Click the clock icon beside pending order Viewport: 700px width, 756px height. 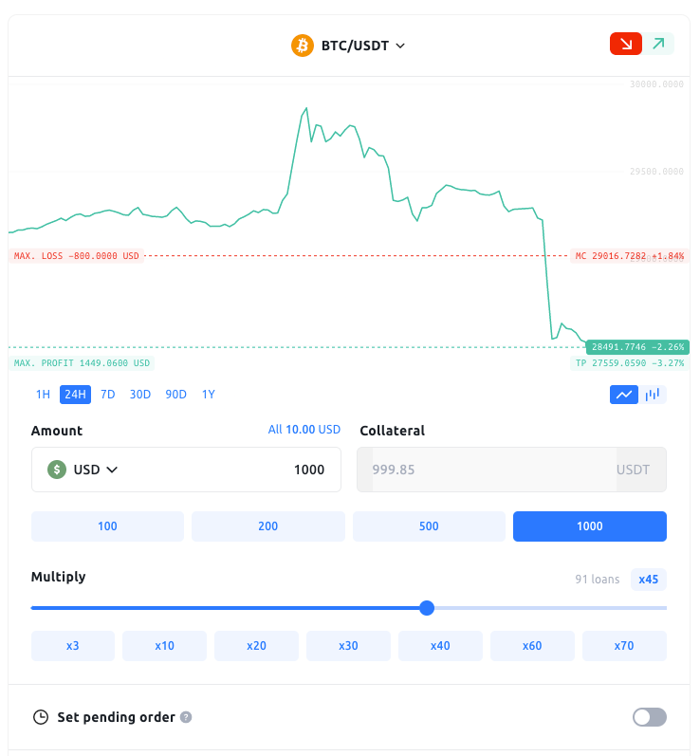tap(41, 717)
